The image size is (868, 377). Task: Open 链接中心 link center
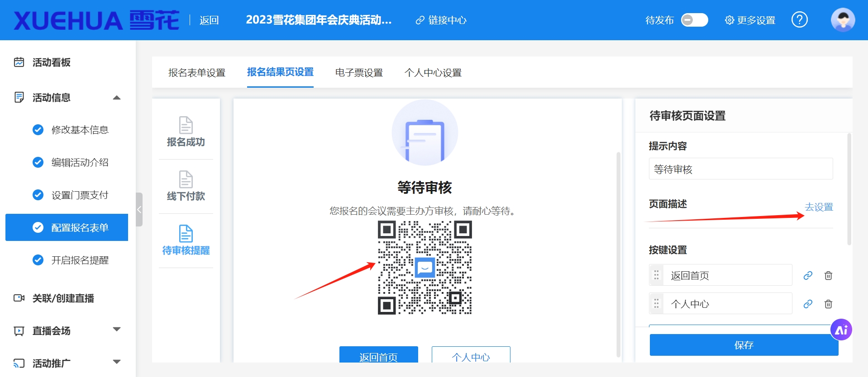click(x=441, y=20)
